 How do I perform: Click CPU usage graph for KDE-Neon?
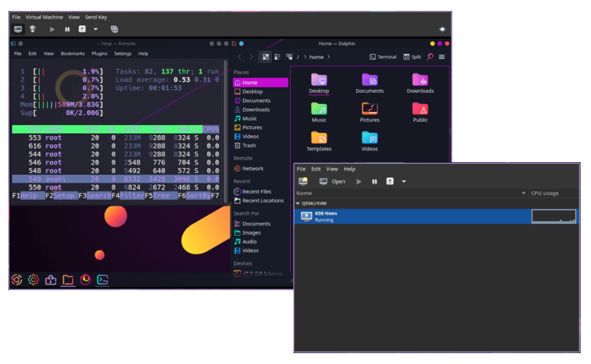pos(553,216)
